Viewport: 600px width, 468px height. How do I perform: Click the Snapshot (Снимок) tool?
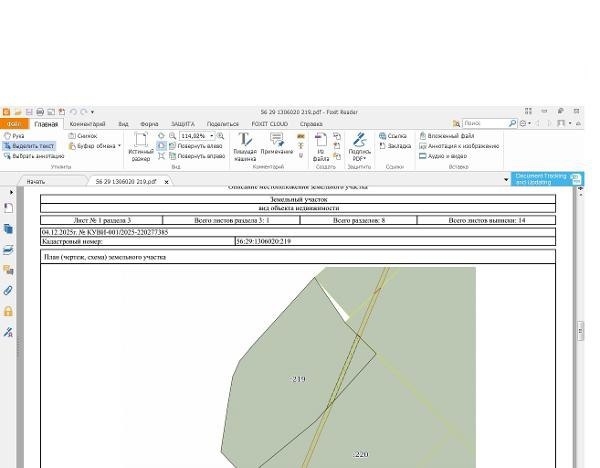pos(83,136)
